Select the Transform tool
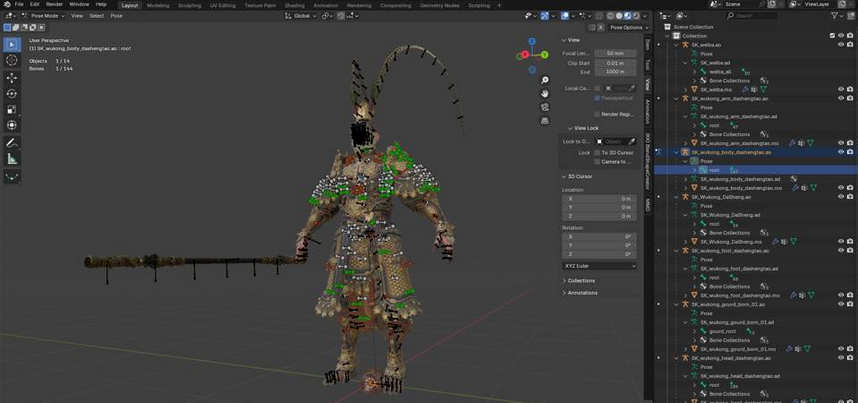Screen dimensions: 858x403 [12, 125]
